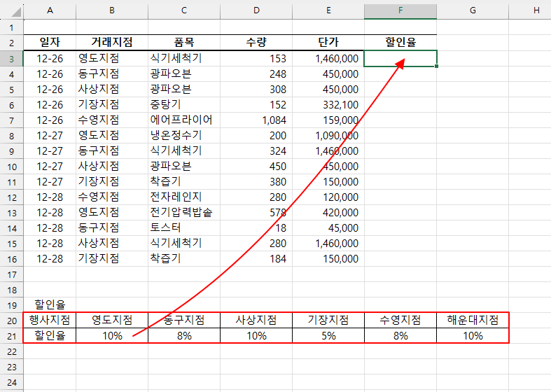Select date 12-28 in row 12
The height and width of the screenshot is (392, 551).
coord(50,197)
